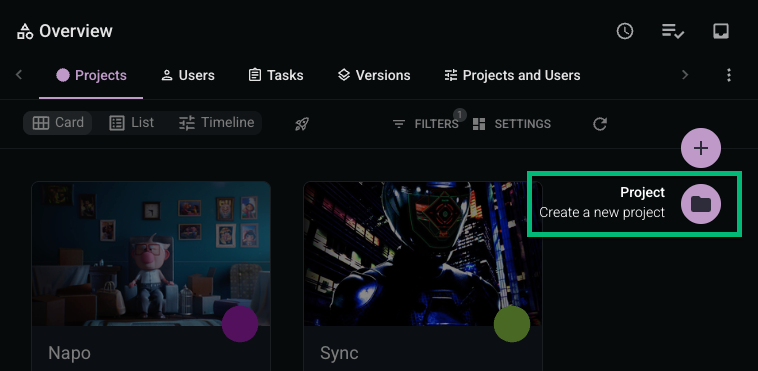The height and width of the screenshot is (371, 758).
Task: Click Create a new project label
Action: coord(602,212)
